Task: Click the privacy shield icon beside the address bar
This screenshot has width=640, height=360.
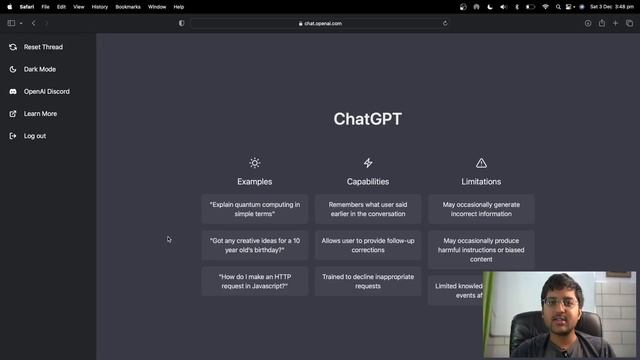Action: (182, 23)
